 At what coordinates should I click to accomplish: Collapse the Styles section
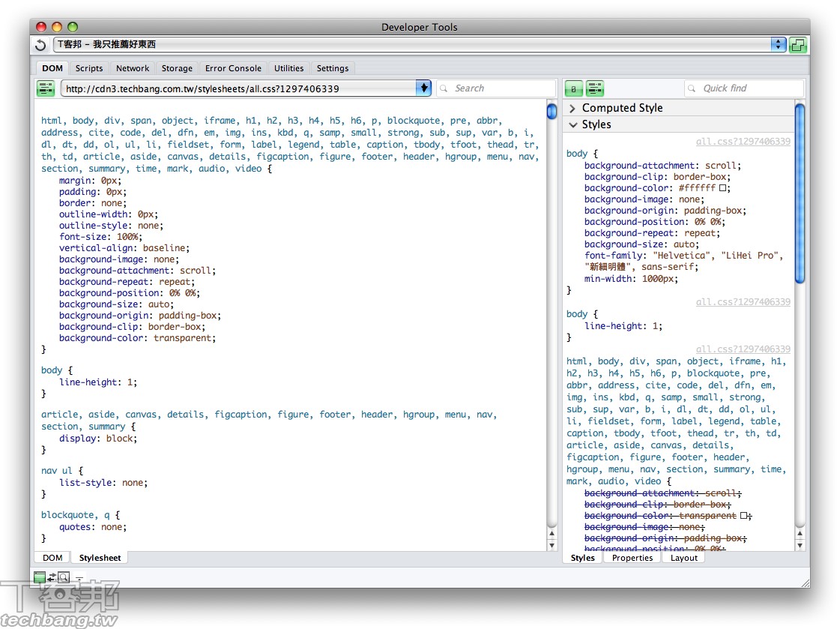click(x=573, y=124)
